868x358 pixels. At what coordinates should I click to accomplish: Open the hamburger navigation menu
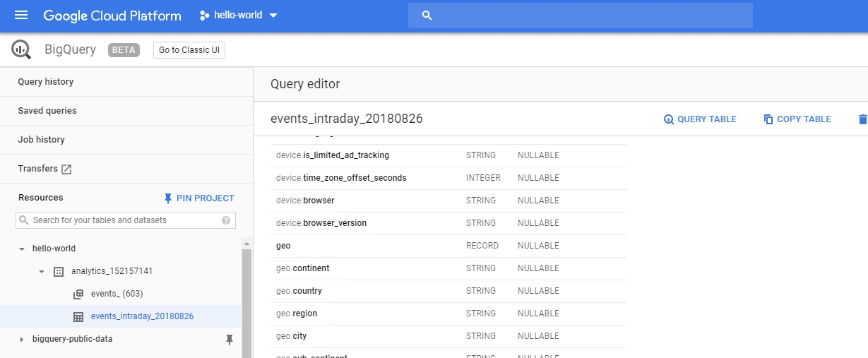[x=21, y=16]
